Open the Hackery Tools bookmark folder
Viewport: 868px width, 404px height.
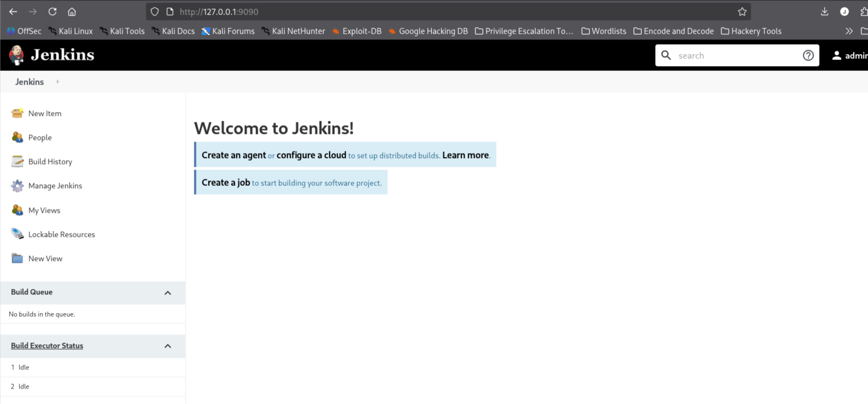click(751, 31)
